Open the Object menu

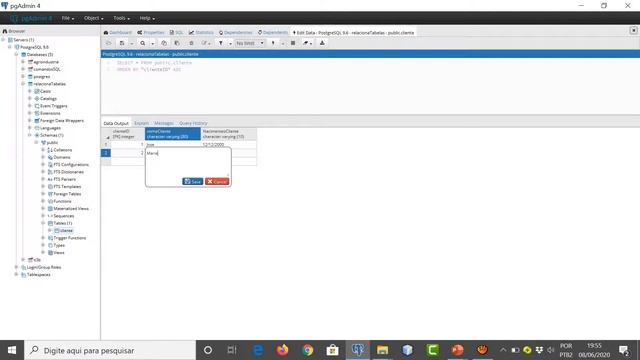click(x=93, y=18)
